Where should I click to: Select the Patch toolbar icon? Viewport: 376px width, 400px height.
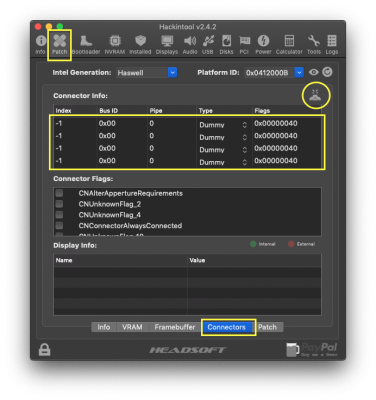tap(60, 44)
